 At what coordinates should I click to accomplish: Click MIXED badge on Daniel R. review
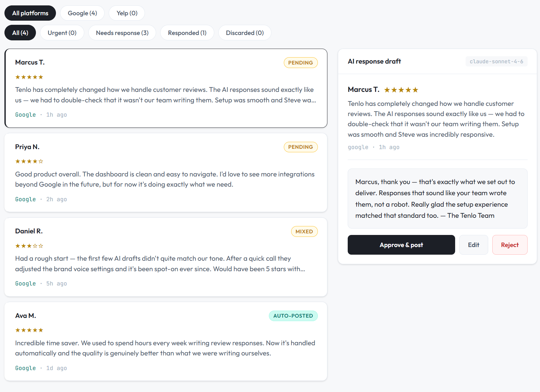304,231
